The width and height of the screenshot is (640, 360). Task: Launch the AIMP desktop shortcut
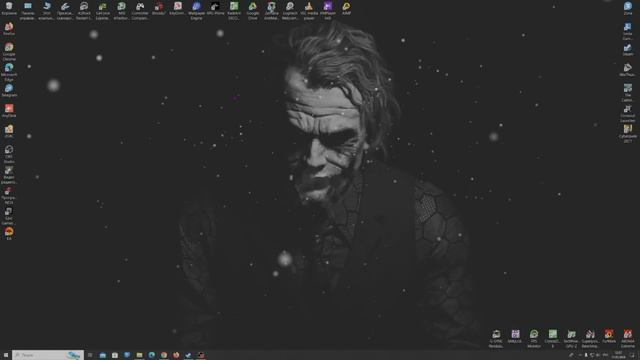[x=347, y=9]
